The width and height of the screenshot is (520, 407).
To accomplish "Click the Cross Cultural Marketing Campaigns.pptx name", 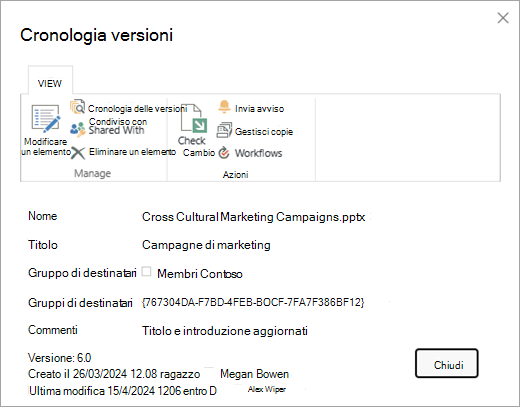I will pos(253,217).
